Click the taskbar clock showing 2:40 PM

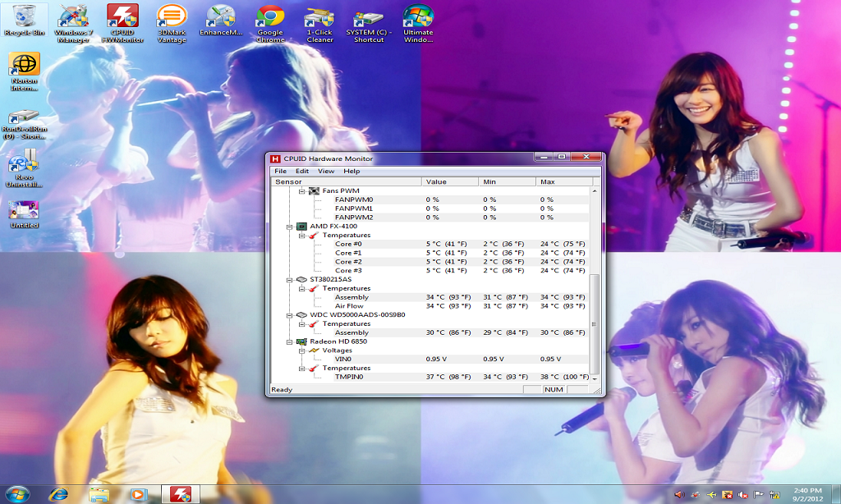(808, 494)
